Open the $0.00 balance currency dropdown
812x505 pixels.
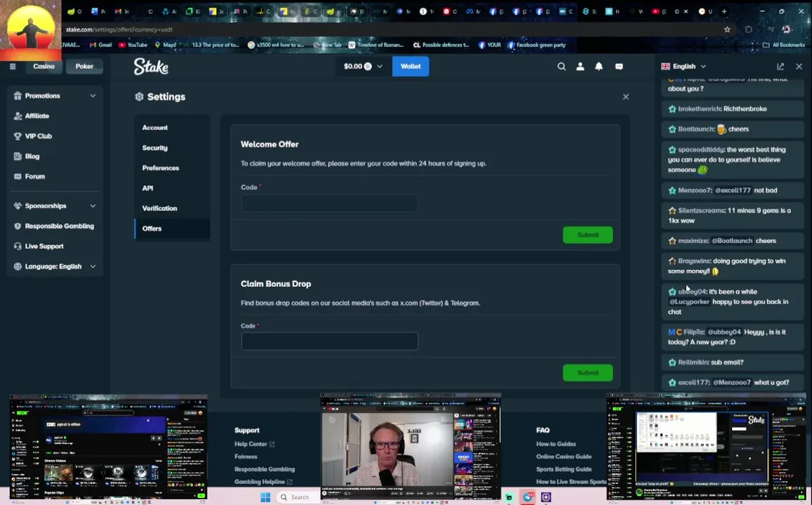tap(363, 66)
